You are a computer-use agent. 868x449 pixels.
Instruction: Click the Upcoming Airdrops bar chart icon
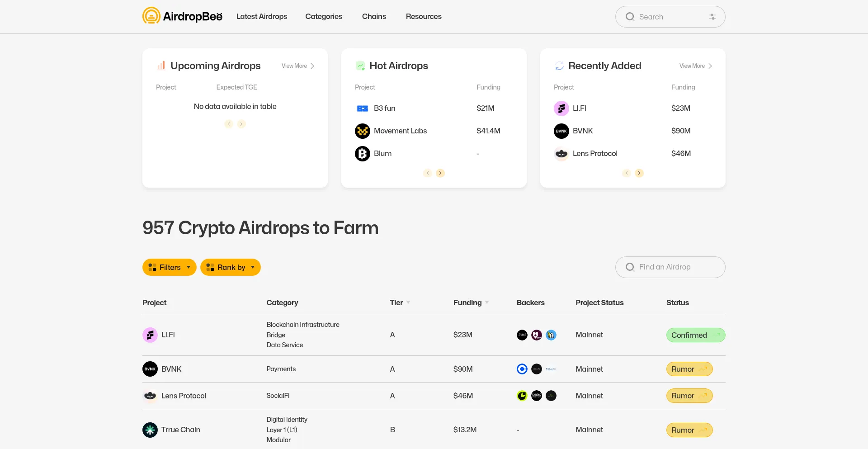[161, 66]
